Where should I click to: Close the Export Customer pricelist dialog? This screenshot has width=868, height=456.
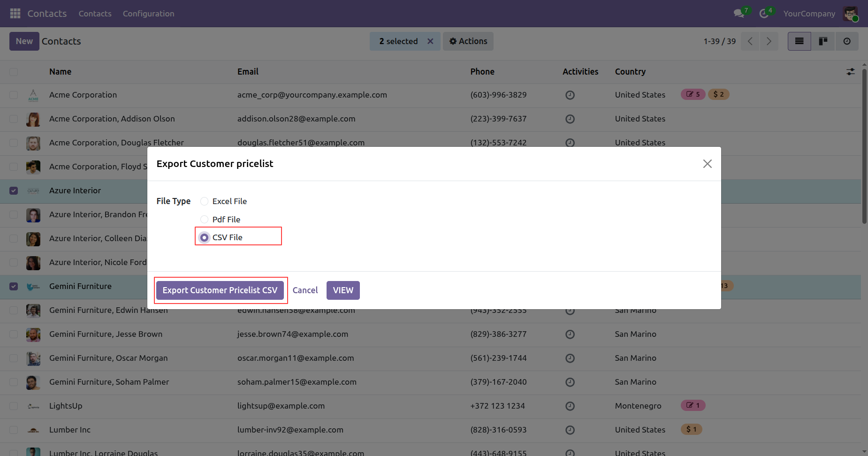[x=707, y=164]
